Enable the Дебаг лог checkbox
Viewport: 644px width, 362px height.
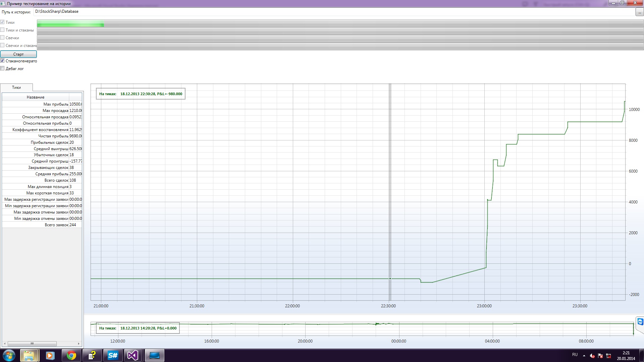point(2,68)
